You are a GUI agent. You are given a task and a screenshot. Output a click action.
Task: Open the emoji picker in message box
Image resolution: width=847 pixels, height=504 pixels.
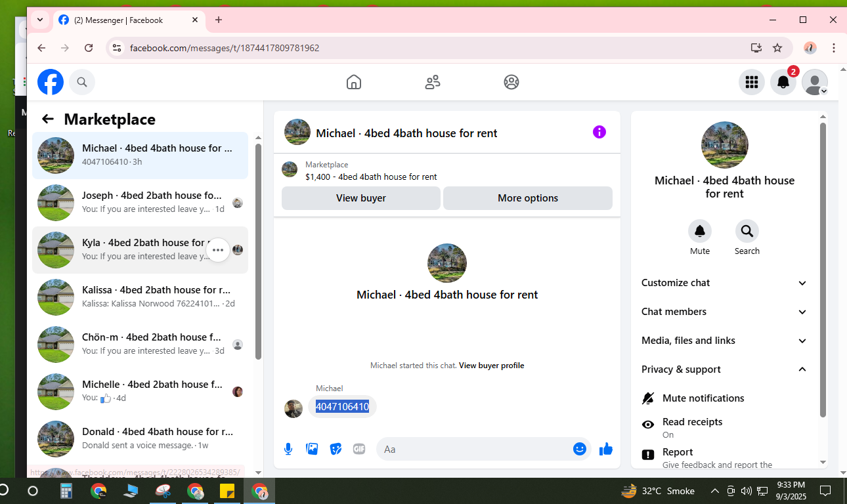point(580,449)
